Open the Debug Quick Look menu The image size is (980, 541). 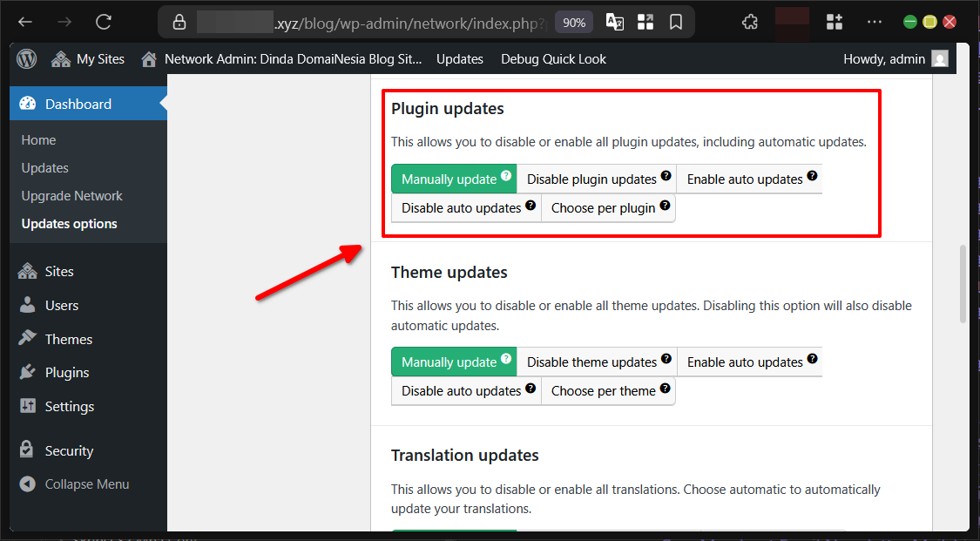553,58
